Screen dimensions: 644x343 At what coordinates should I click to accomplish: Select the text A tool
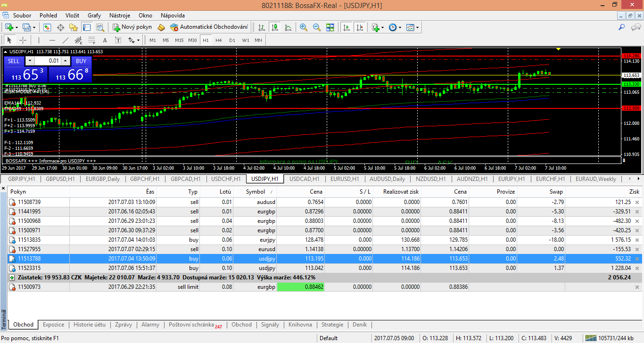tap(105, 40)
